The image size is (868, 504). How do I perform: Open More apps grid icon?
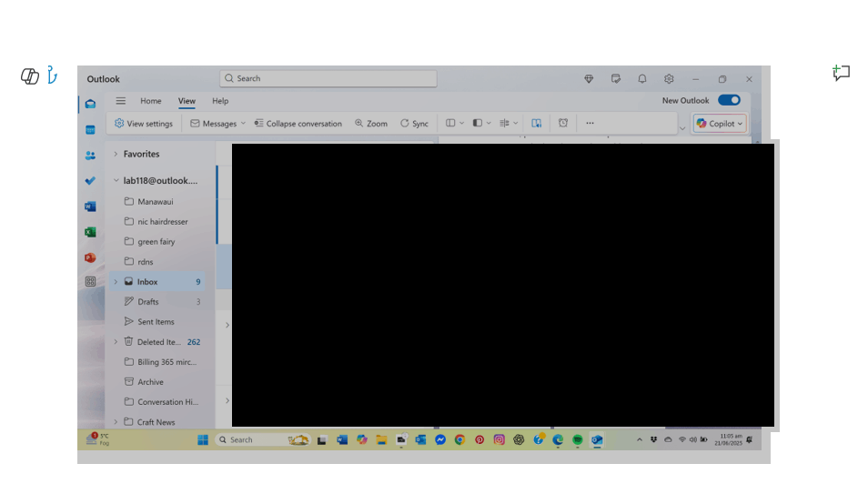pyautogui.click(x=90, y=282)
